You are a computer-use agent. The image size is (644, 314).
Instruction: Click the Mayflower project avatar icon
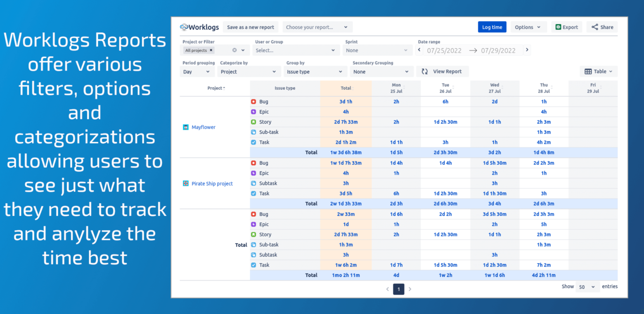pyautogui.click(x=185, y=127)
